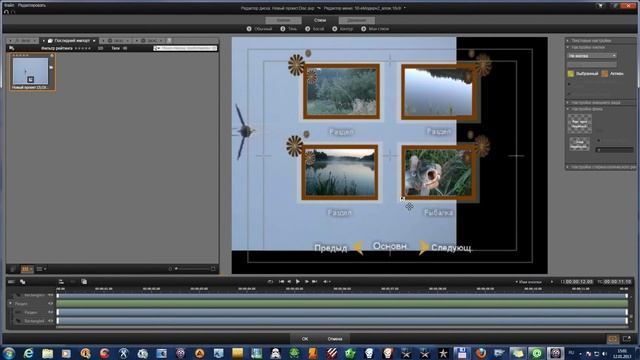Toggle loop playback icon in transport bar

point(270,281)
